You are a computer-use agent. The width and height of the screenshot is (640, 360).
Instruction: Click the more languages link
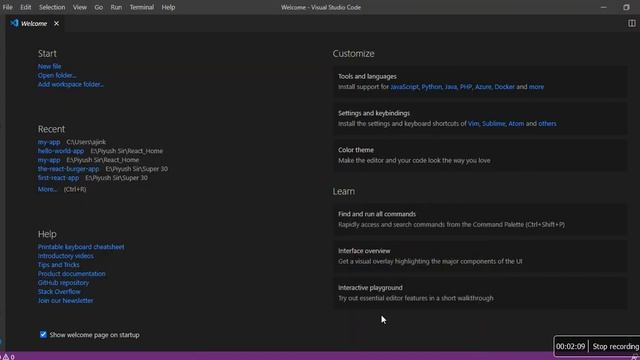click(x=536, y=87)
